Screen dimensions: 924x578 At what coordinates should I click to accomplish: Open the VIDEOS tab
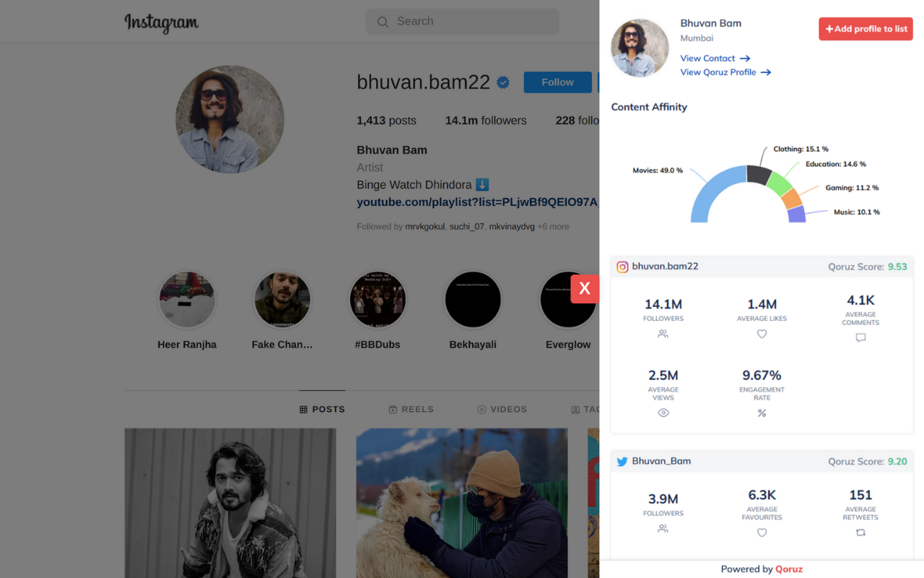(502, 409)
